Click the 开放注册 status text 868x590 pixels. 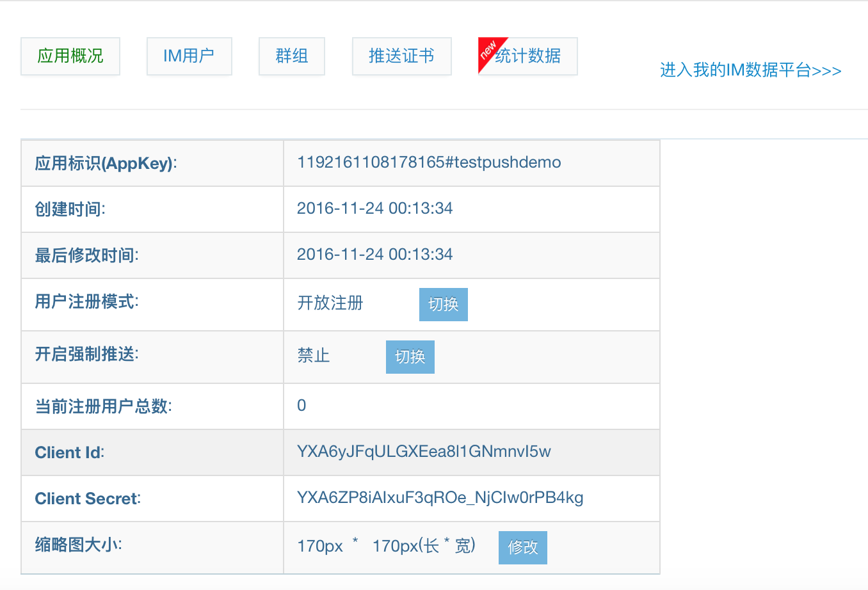pos(330,303)
